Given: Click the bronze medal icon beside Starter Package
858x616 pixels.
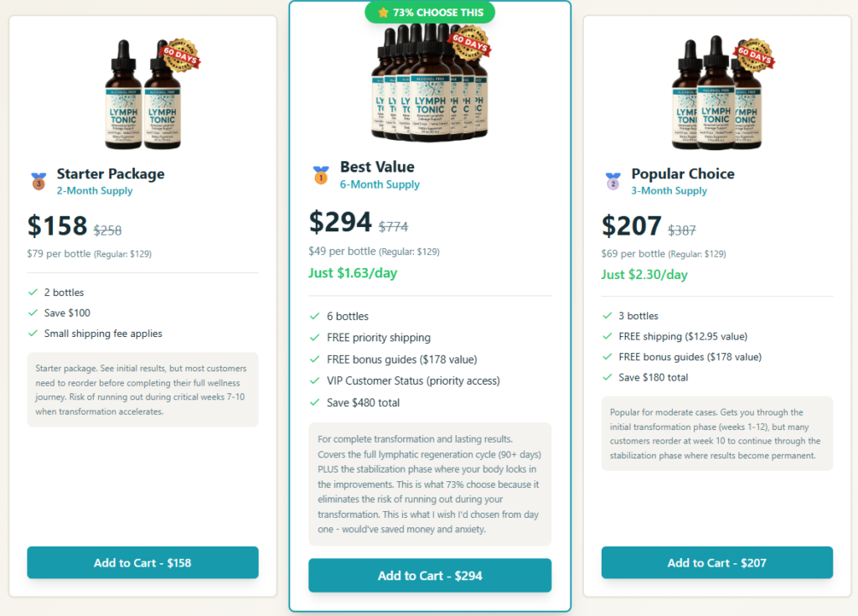Looking at the screenshot, I should click(39, 181).
